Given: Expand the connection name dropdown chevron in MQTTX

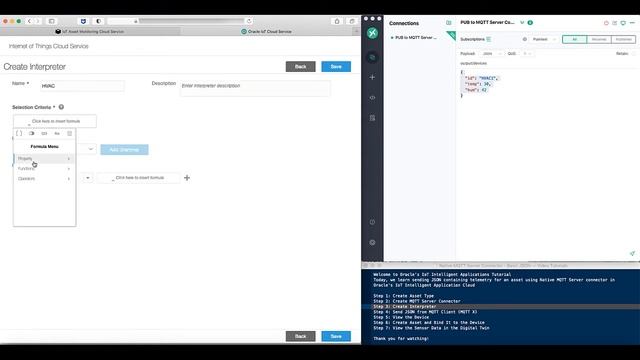Looking at the screenshot, I should coord(522,23).
